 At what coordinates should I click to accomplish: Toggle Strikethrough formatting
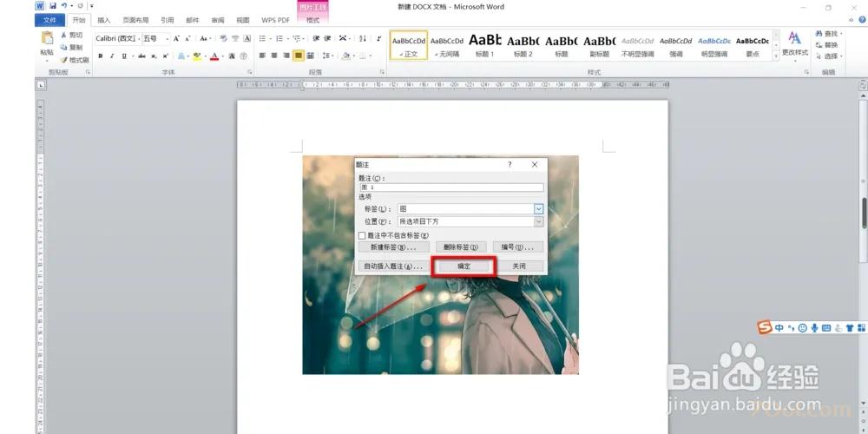pyautogui.click(x=141, y=56)
